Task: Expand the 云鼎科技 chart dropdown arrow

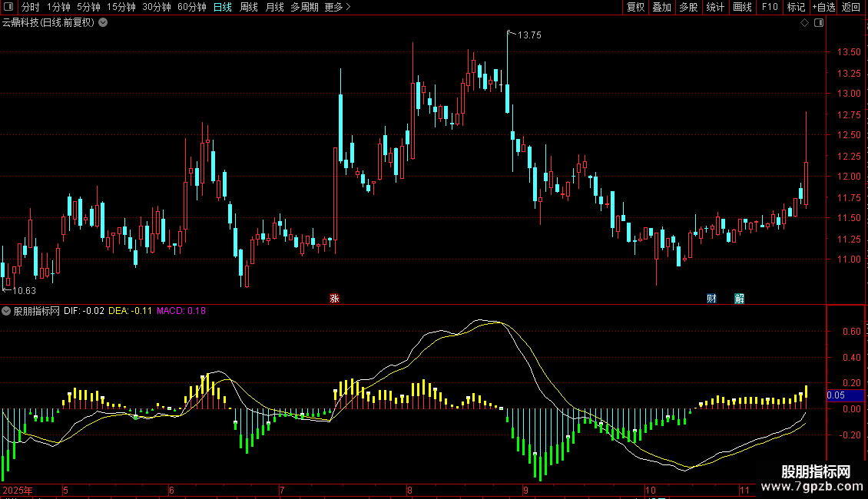Action: pos(103,22)
